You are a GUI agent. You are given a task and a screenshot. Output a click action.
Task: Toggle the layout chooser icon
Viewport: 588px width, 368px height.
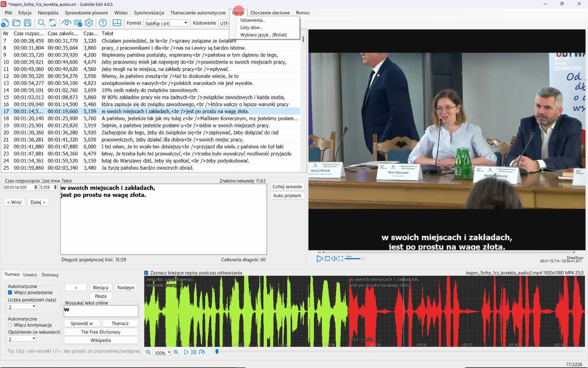(x=117, y=23)
